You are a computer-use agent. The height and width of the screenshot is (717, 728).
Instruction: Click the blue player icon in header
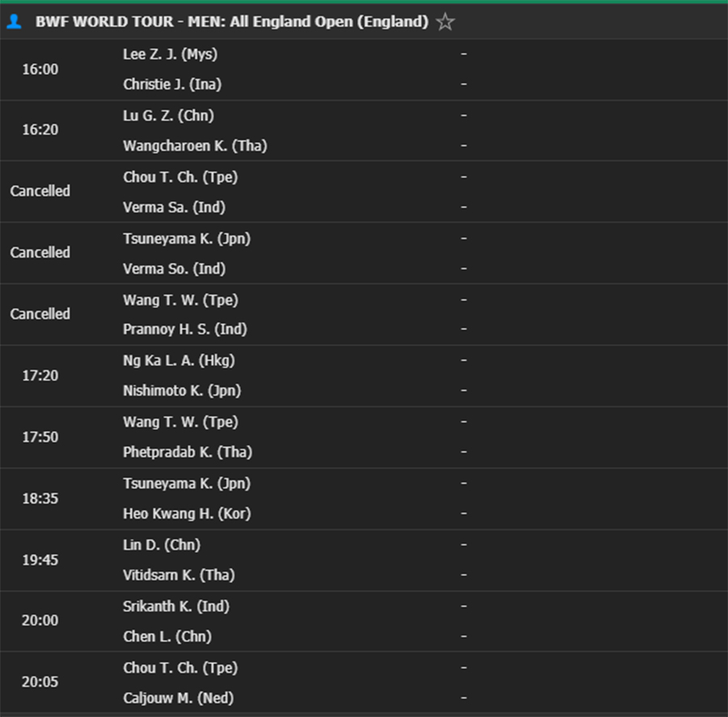pos(14,21)
